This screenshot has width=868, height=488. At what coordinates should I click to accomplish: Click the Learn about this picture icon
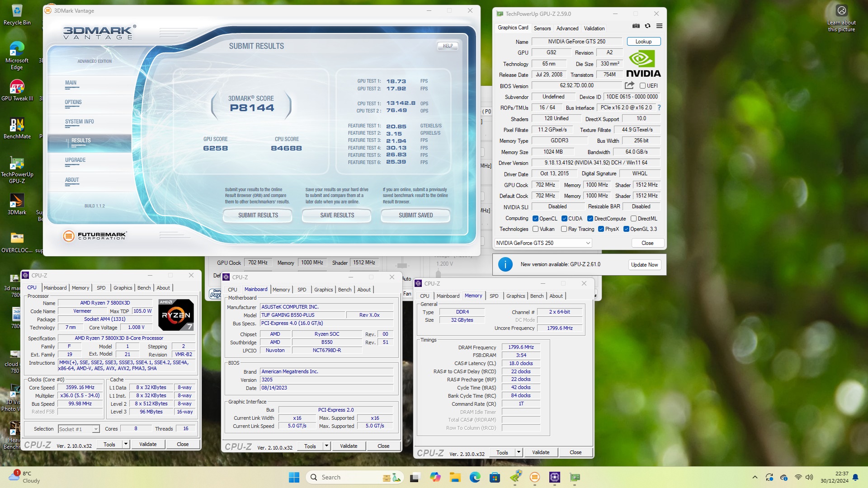(841, 18)
